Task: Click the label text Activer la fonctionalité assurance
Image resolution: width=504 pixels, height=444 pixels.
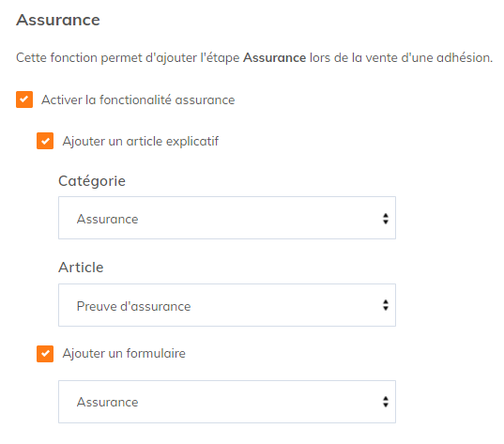Action: pyautogui.click(x=138, y=100)
